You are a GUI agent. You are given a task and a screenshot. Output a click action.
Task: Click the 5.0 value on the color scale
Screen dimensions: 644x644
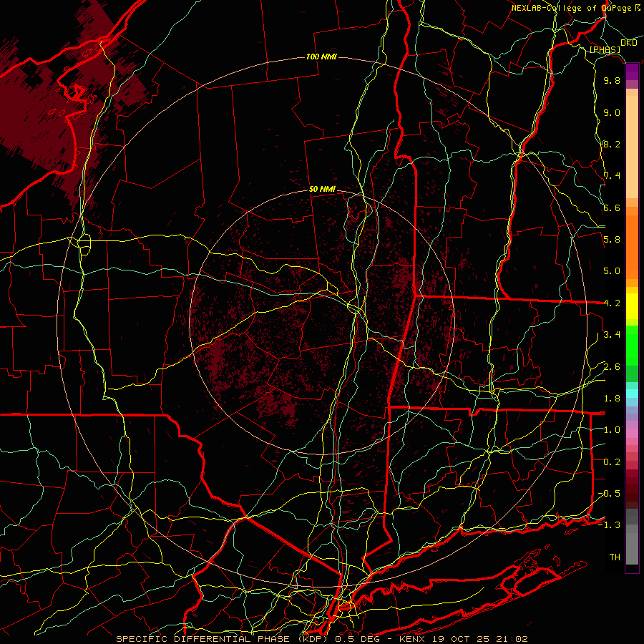click(x=612, y=271)
